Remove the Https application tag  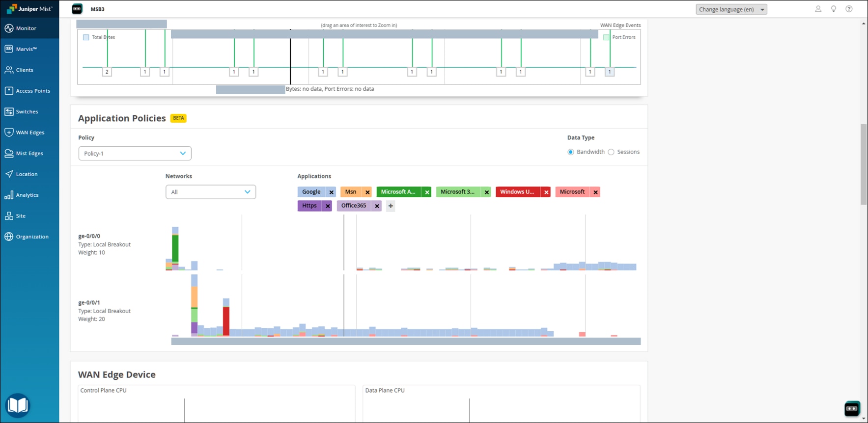point(328,206)
